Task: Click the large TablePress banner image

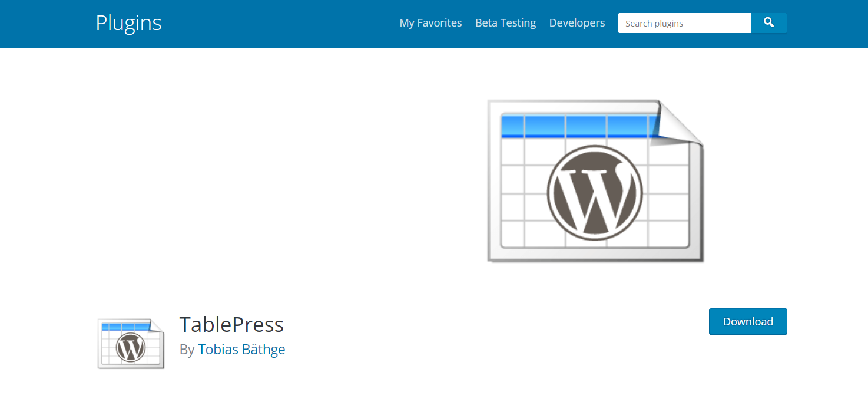Action: [595, 181]
